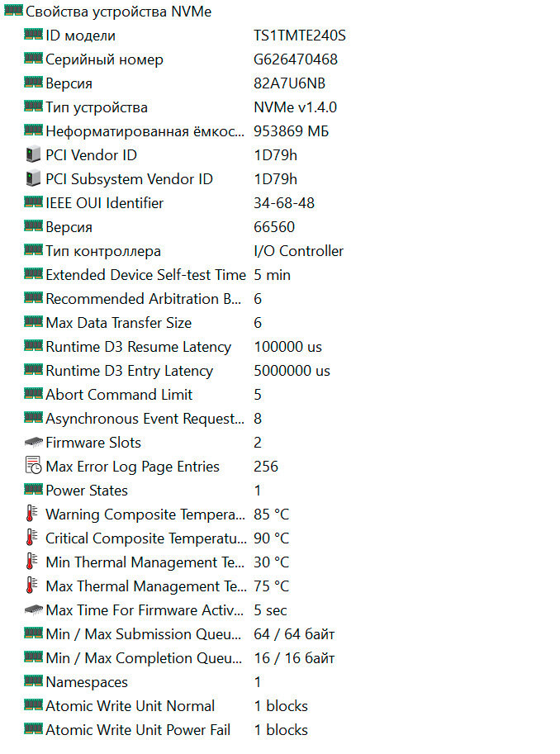Select the Recommended Arbitration Burst row label

pyautogui.click(x=144, y=299)
